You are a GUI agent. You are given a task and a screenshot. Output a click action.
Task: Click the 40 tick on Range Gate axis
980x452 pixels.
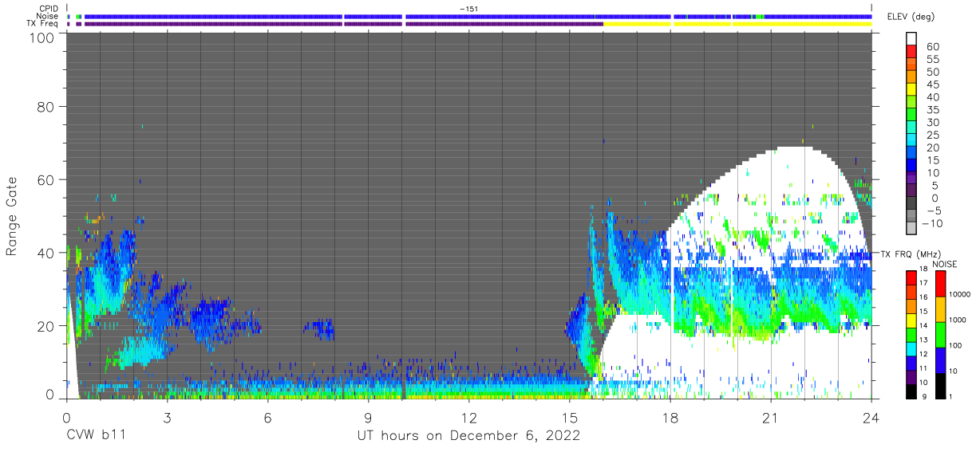[46, 253]
